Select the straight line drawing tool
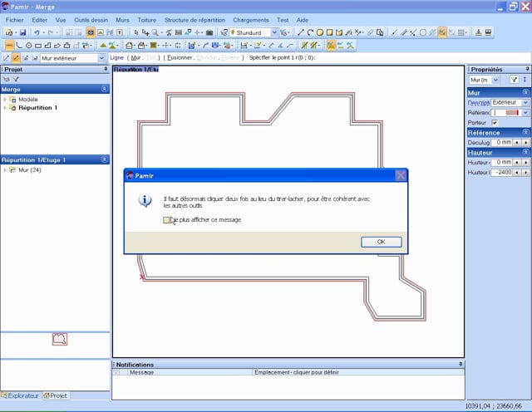Viewport: 532px width, 412px height. (301, 32)
